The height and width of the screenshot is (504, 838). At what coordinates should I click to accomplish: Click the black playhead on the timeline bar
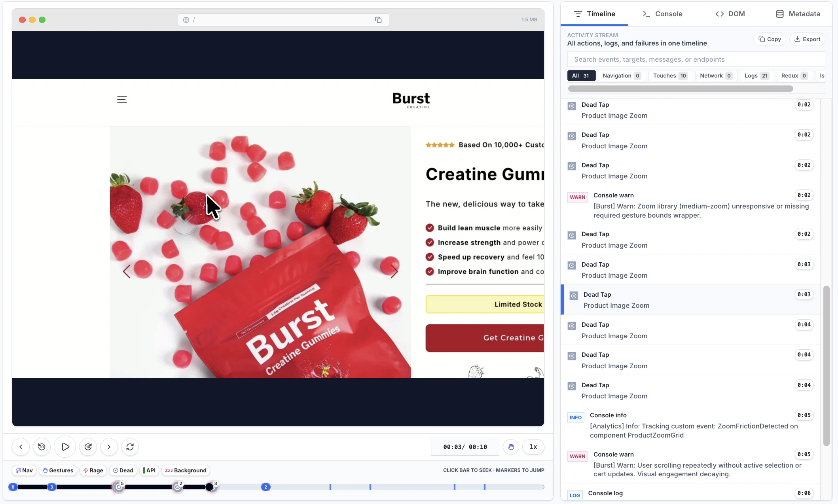[209, 487]
